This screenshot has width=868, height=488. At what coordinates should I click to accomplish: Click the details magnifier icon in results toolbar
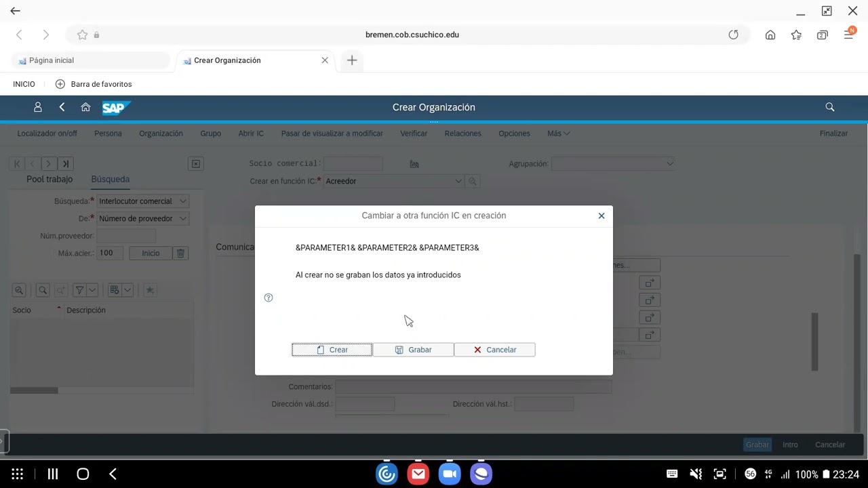pyautogui.click(x=19, y=290)
